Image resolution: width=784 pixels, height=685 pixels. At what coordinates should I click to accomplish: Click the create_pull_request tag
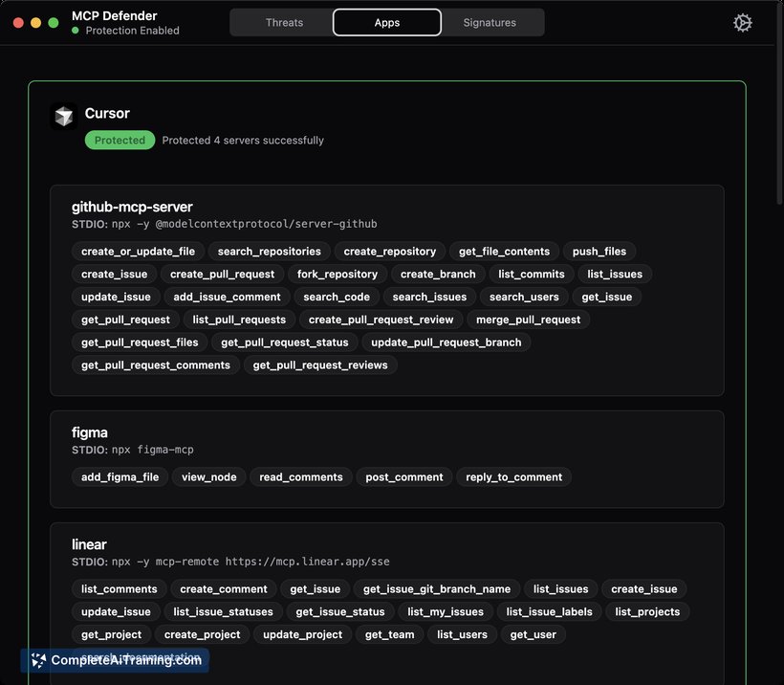[x=222, y=275]
